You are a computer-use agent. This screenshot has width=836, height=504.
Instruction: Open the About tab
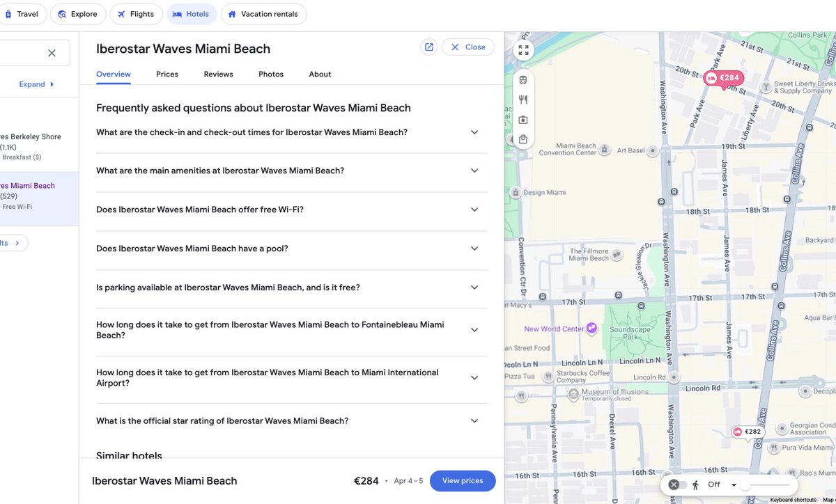(x=320, y=74)
